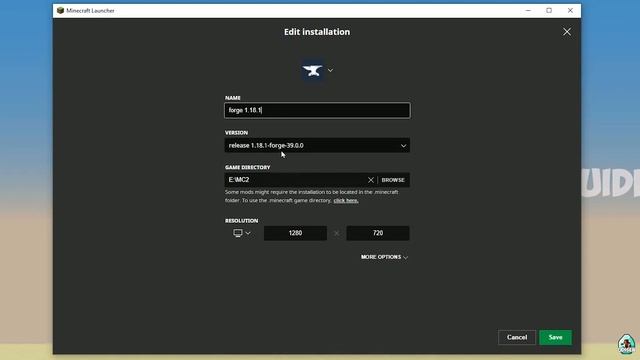Expand More Options
The height and width of the screenshot is (360, 640).
(384, 257)
